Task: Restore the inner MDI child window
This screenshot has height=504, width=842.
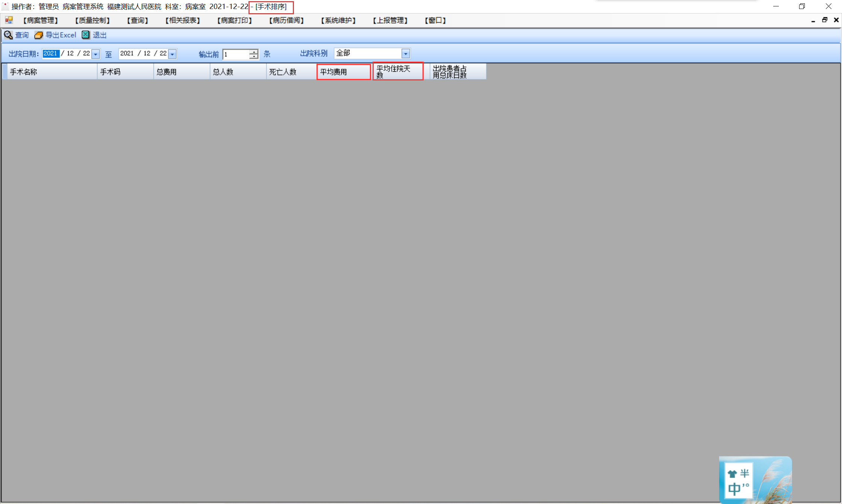Action: tap(825, 20)
